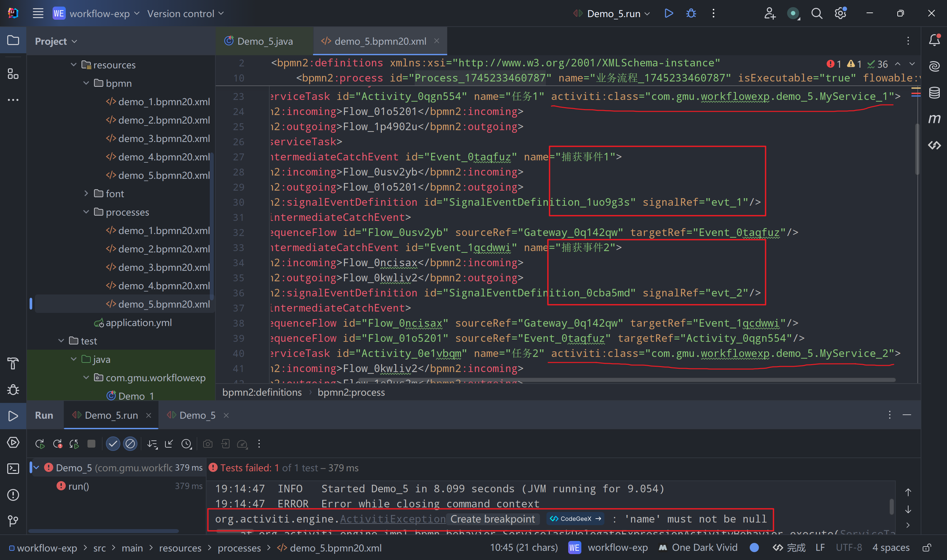Hide the Run tool window
947x560 pixels.
tap(907, 415)
